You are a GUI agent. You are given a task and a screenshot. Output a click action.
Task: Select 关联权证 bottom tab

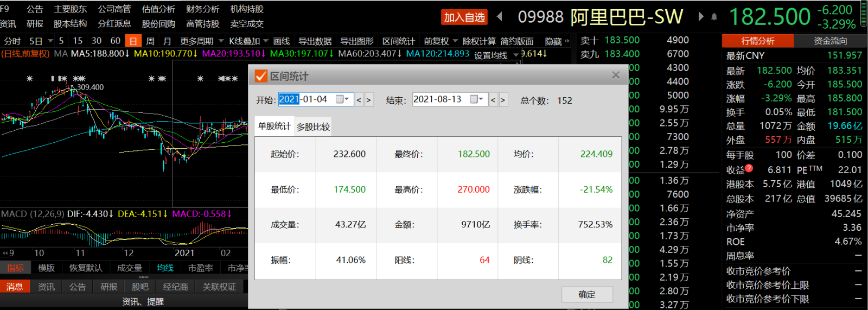coord(219,287)
